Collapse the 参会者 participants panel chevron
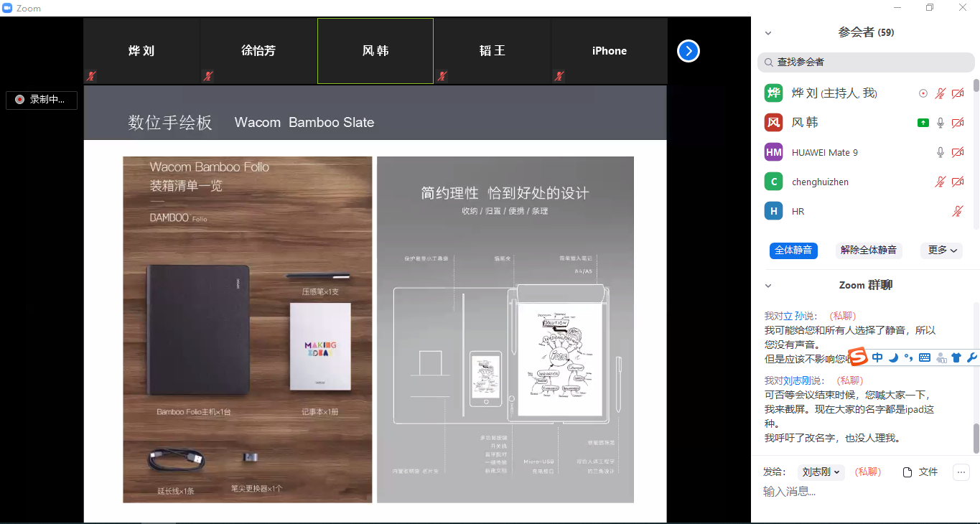980x524 pixels. (x=768, y=33)
